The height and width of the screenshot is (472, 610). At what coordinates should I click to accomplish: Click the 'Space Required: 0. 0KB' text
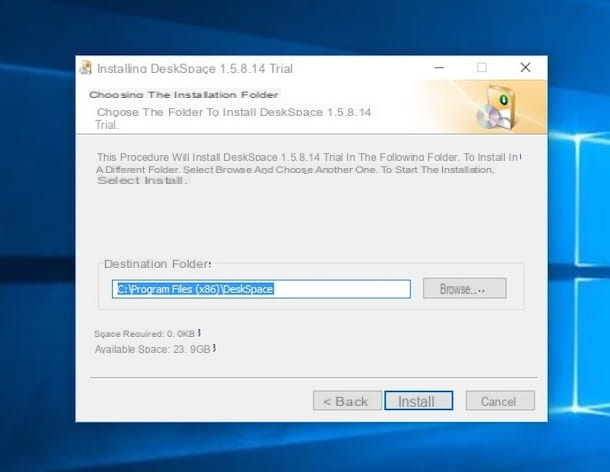coord(147,334)
